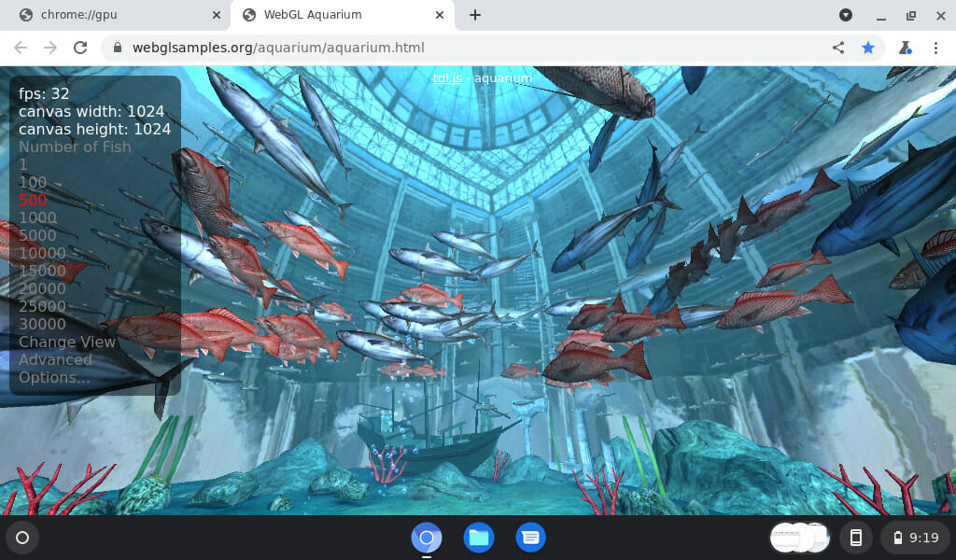Click the fps: 32 readout
Image resolution: width=956 pixels, height=560 pixels.
pyautogui.click(x=44, y=94)
